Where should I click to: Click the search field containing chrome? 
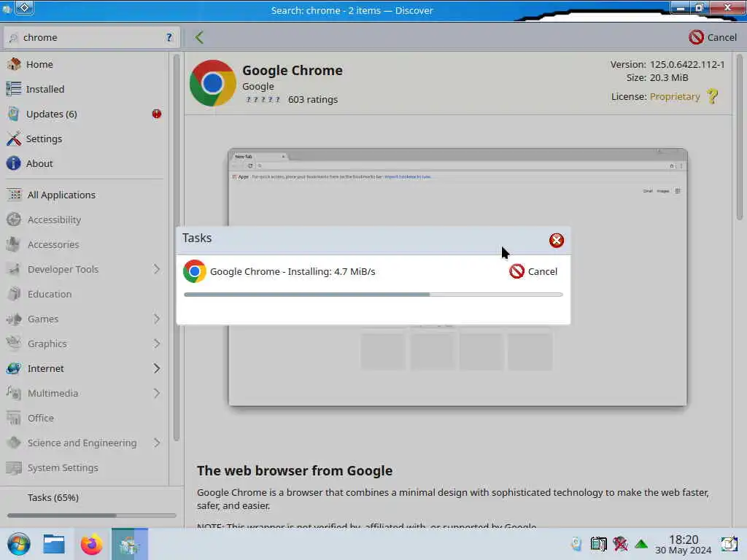point(91,37)
